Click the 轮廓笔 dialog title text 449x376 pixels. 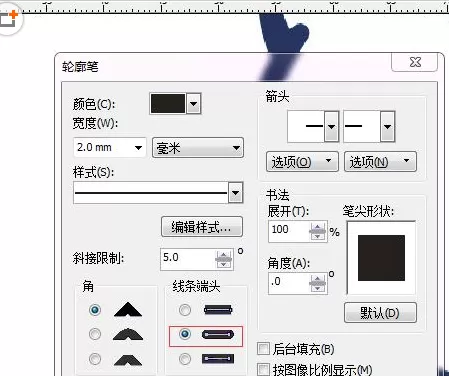coord(80,67)
